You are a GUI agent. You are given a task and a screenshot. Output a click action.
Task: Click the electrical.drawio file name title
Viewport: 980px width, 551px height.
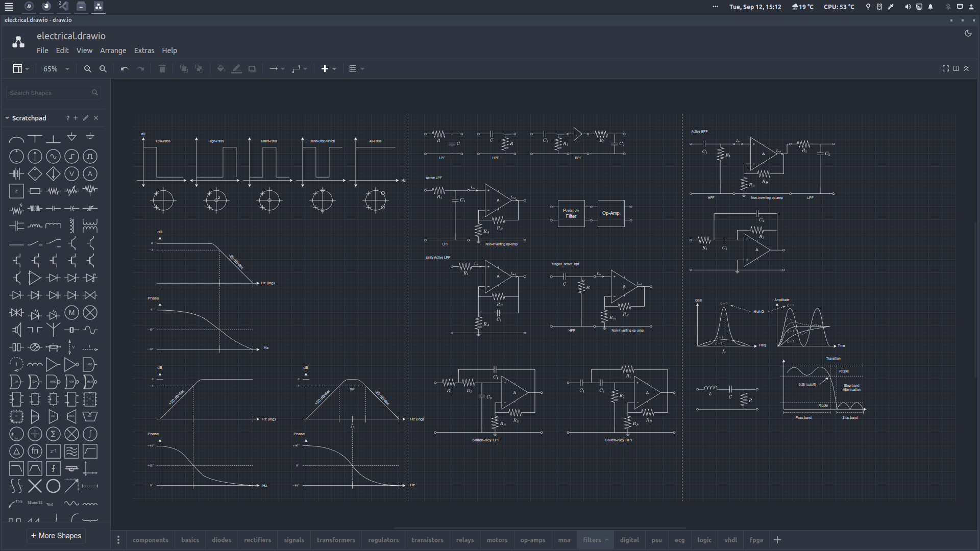(71, 36)
